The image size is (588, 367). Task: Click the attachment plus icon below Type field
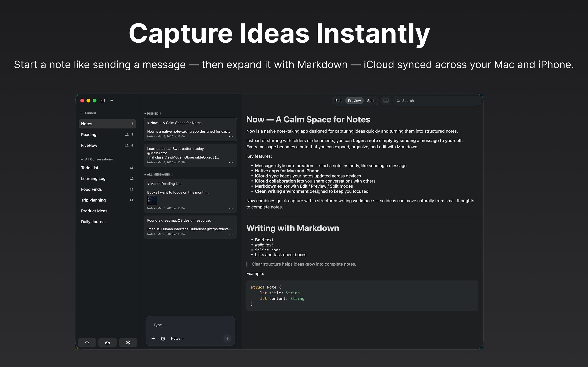[153, 339]
